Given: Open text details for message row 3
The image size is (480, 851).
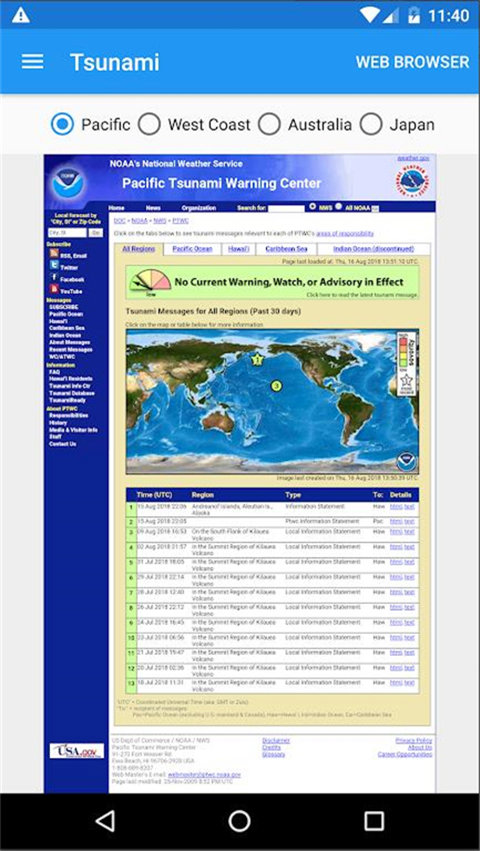Looking at the screenshot, I should [409, 532].
